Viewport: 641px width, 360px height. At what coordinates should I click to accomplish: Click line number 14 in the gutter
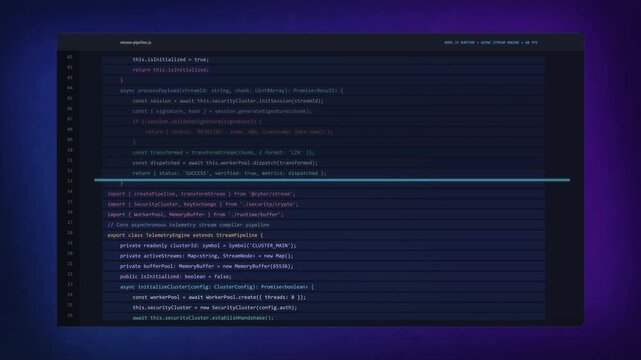point(70,191)
